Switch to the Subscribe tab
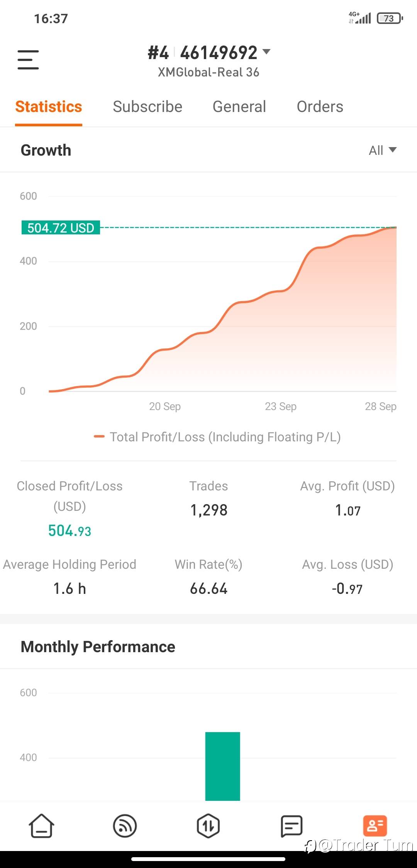Screen dimensions: 417x868 pyautogui.click(x=147, y=107)
